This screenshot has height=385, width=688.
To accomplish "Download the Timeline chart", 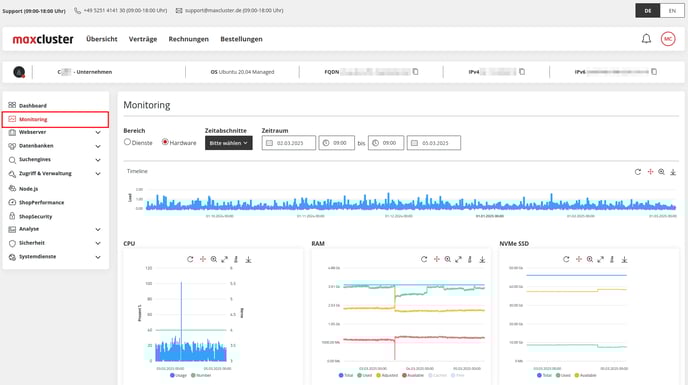I will tap(673, 172).
